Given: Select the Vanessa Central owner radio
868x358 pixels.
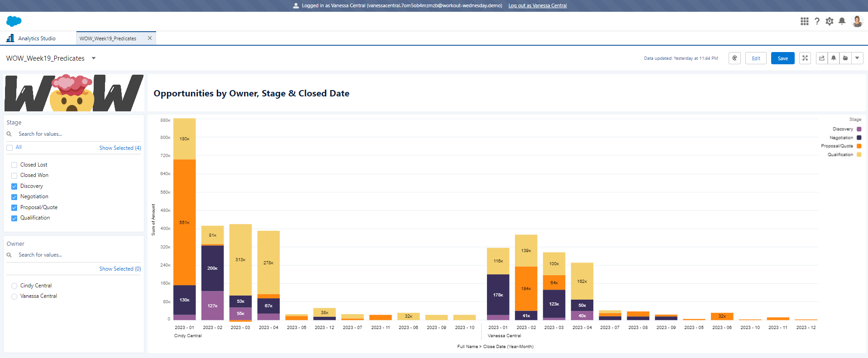Looking at the screenshot, I should tap(14, 296).
